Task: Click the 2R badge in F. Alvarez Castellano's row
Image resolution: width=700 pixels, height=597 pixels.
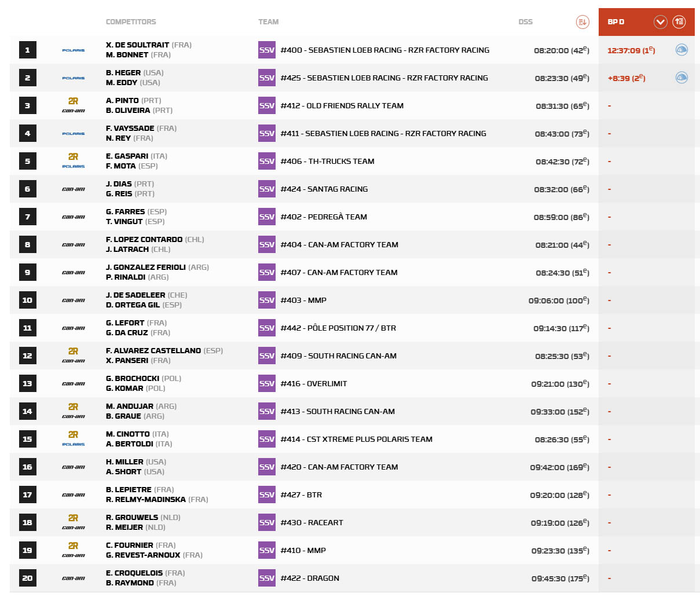Action: [73, 351]
